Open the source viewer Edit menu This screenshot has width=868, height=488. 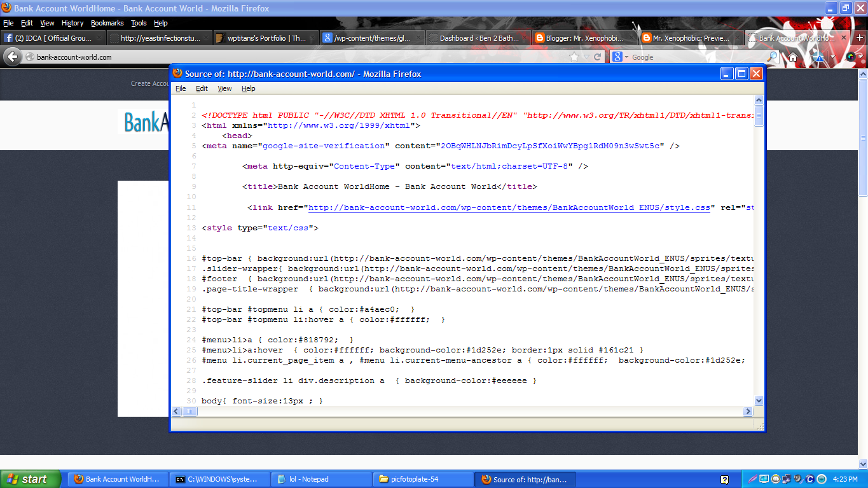coord(202,88)
